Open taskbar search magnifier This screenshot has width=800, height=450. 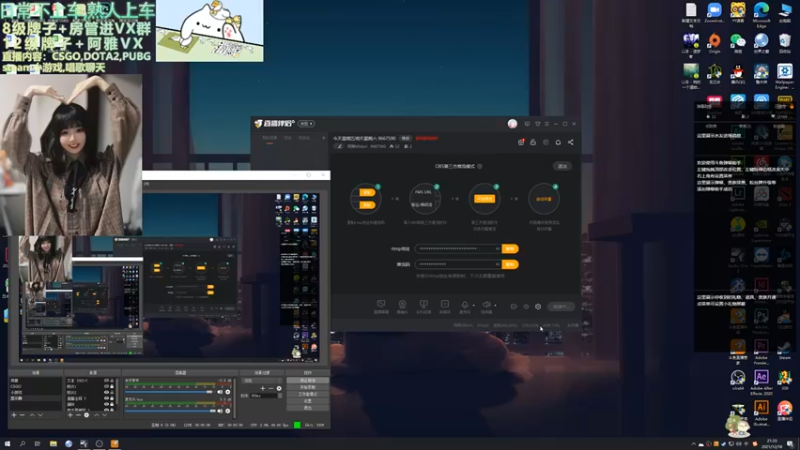point(22,443)
